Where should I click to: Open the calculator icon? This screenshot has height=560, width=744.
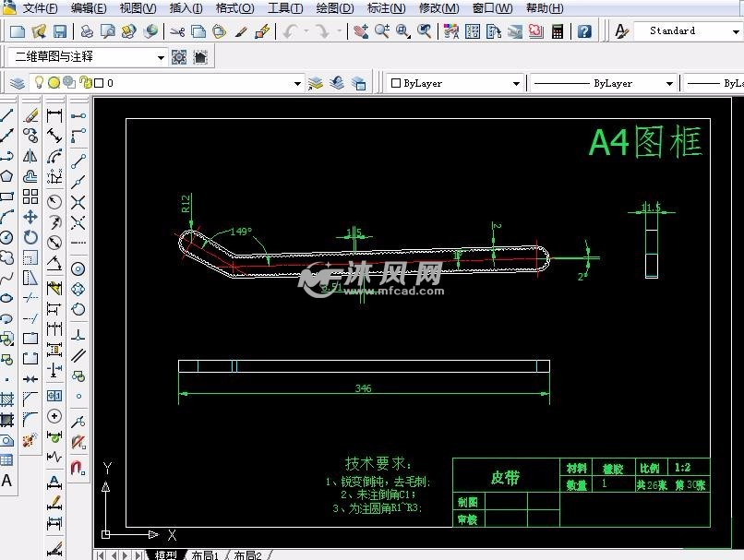point(558,31)
